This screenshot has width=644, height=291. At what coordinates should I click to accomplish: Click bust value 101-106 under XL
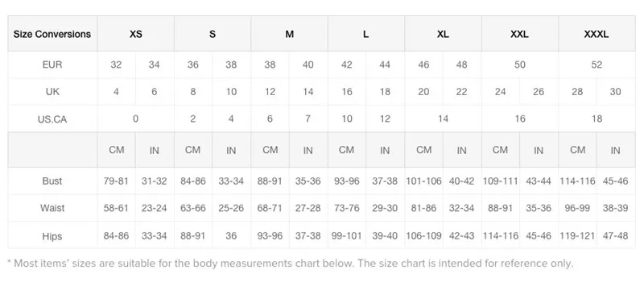[424, 181]
